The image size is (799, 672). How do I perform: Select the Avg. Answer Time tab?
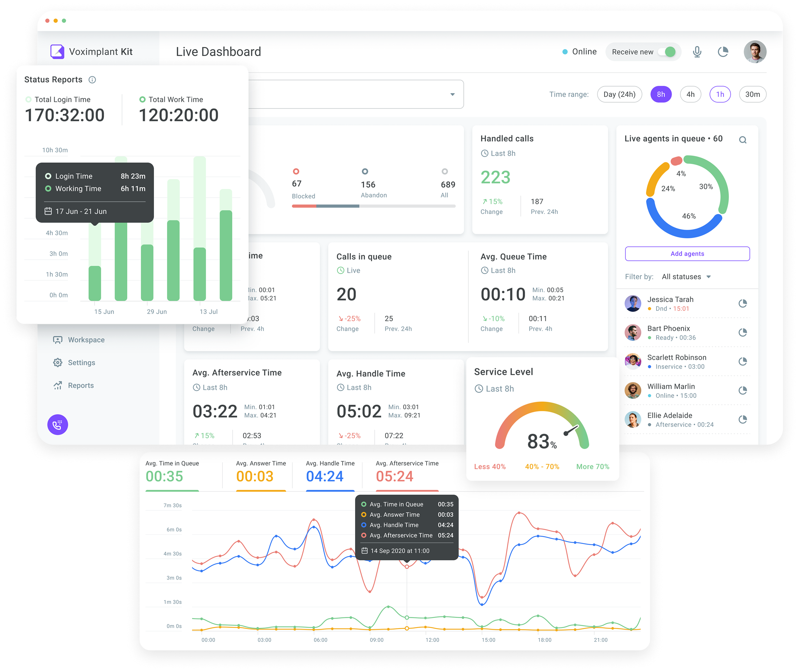261,475
